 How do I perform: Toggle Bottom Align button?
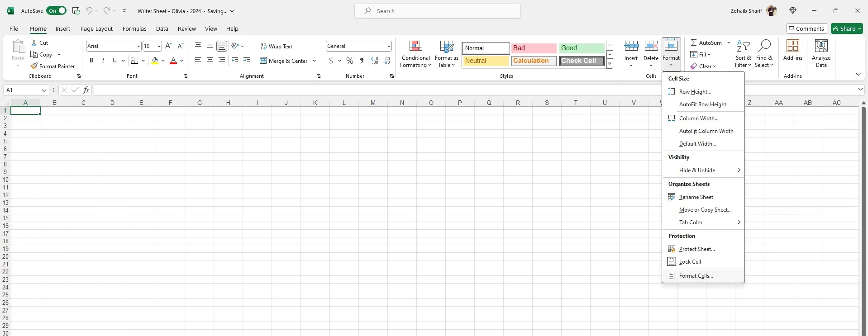222,46
